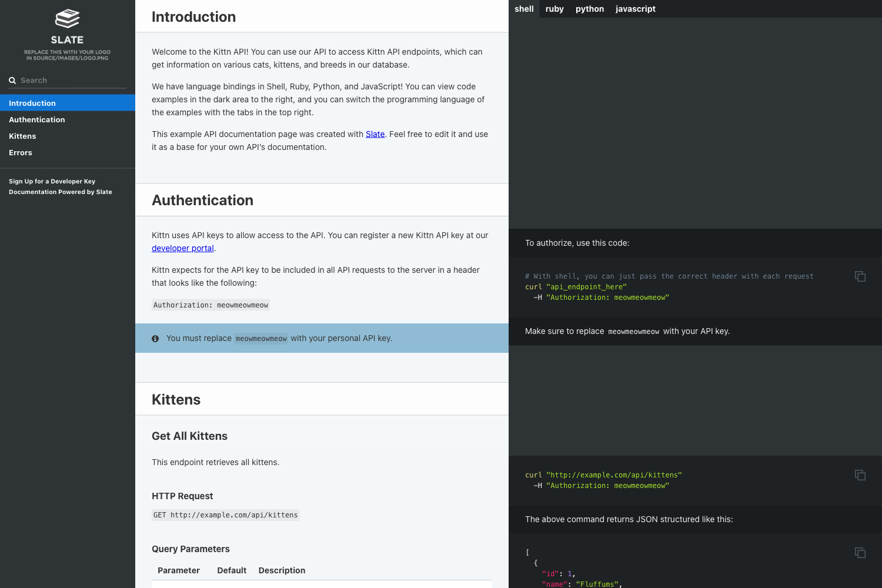The image size is (882, 588).
Task: Open the Slate hyperlink in Introduction
Action: (x=375, y=134)
